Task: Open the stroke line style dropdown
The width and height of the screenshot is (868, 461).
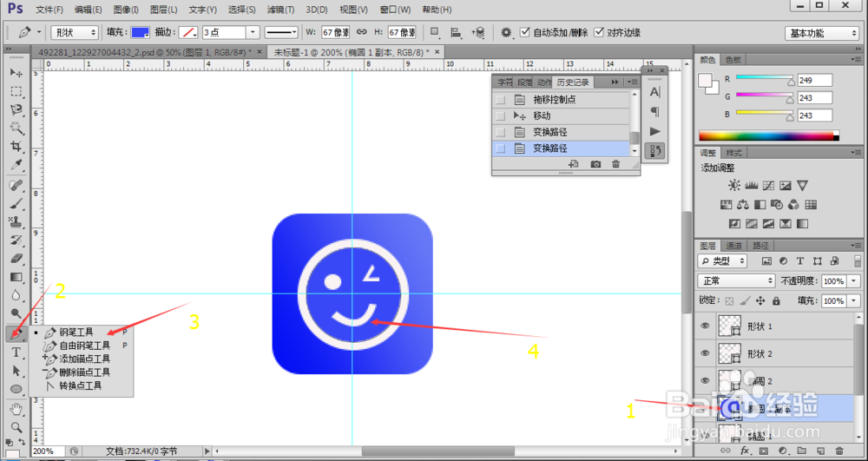Action: pos(281,32)
